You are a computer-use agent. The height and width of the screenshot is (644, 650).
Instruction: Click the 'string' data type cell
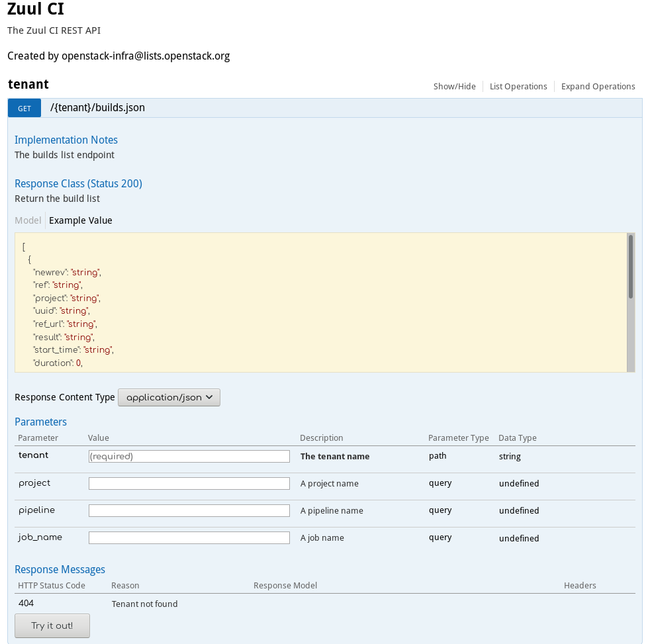[x=510, y=456]
